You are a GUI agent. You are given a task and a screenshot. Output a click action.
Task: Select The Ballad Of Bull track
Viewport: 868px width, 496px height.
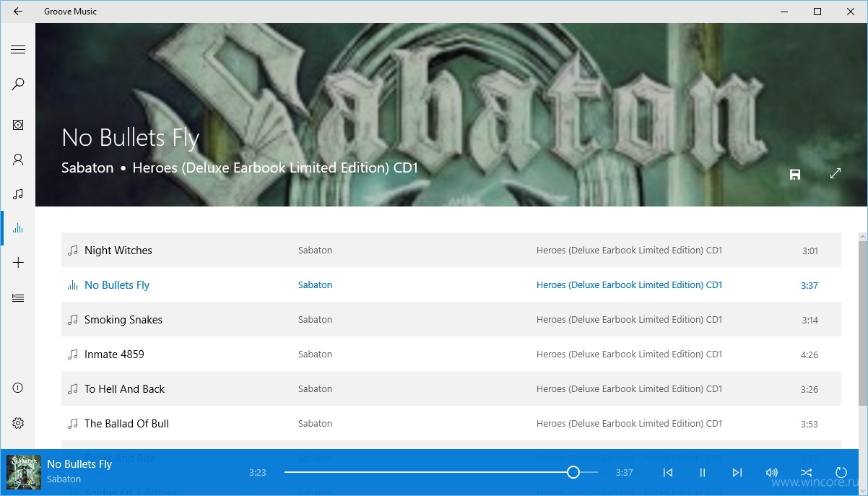click(x=451, y=424)
